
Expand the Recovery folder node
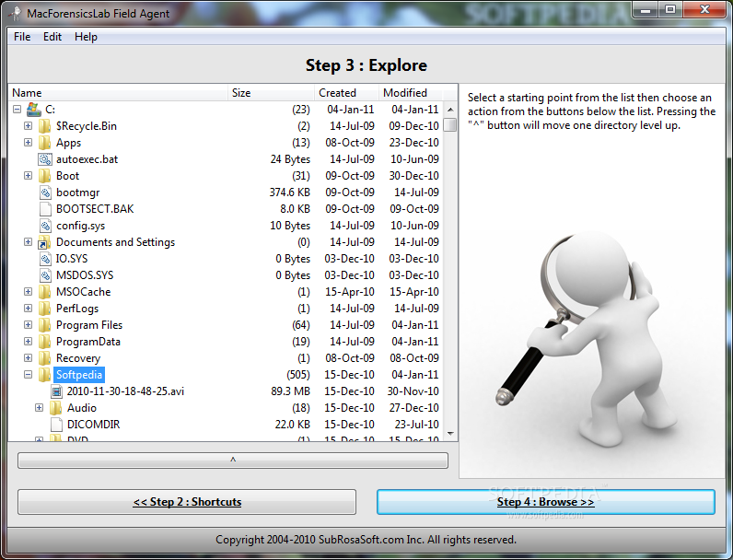point(28,358)
